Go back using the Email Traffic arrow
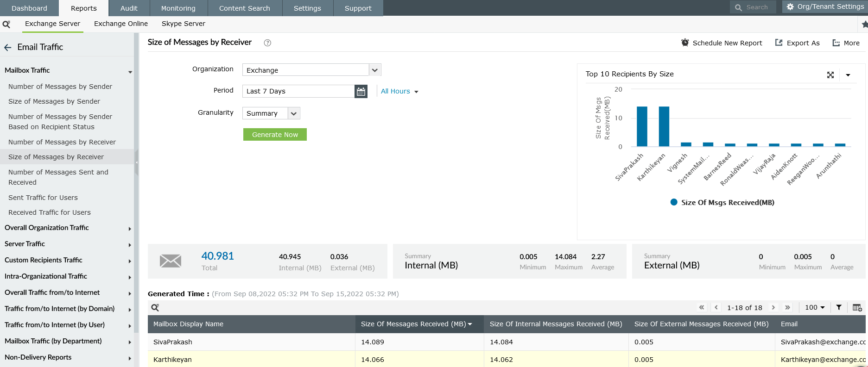The width and height of the screenshot is (868, 367). [x=8, y=47]
